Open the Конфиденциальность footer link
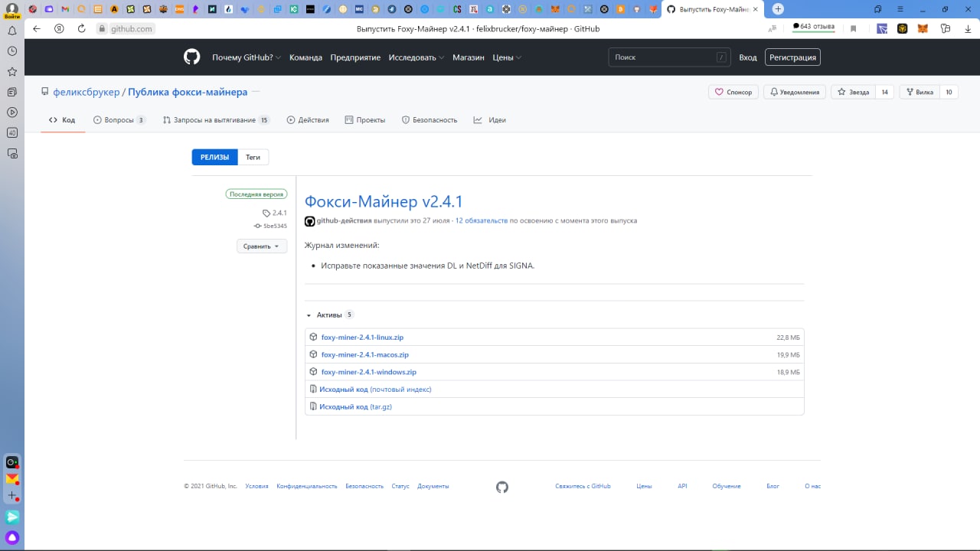Viewport: 980px width, 551px height. point(307,486)
